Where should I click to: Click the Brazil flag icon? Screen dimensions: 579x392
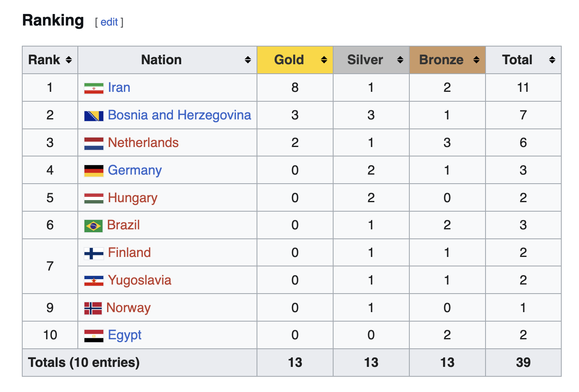(x=93, y=226)
